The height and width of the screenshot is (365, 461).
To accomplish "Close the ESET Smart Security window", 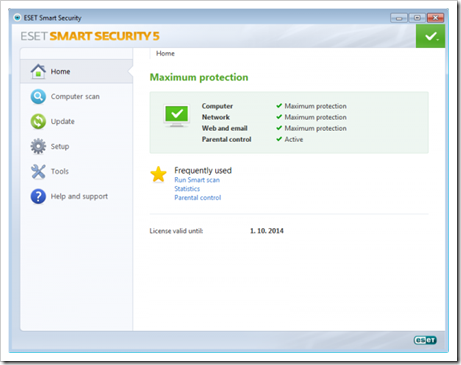I will coord(435,18).
